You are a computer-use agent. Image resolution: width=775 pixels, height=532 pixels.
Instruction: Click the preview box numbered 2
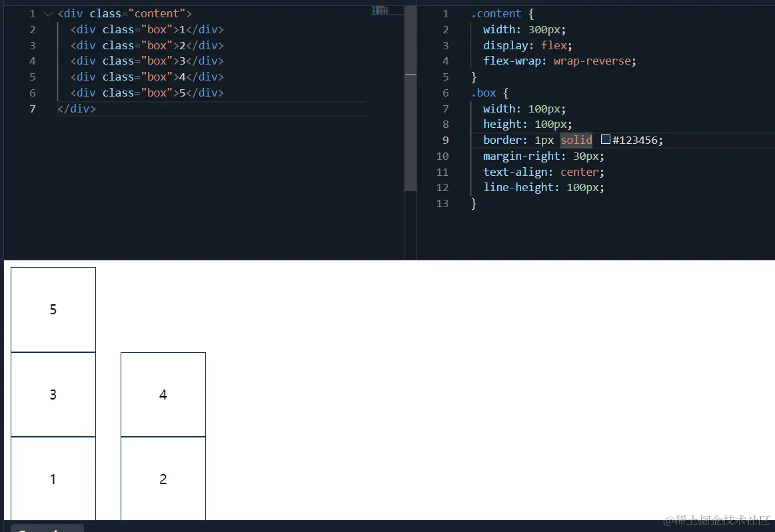pos(163,479)
